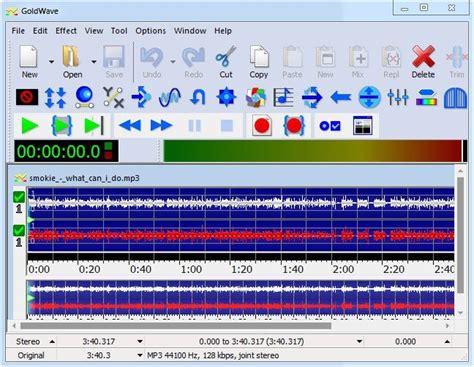The height and width of the screenshot is (367, 474).
Task: Click the blue rewind button
Action: [130, 126]
